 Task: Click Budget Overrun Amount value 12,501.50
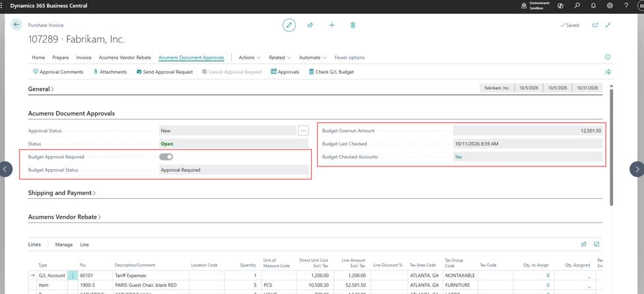528,131
